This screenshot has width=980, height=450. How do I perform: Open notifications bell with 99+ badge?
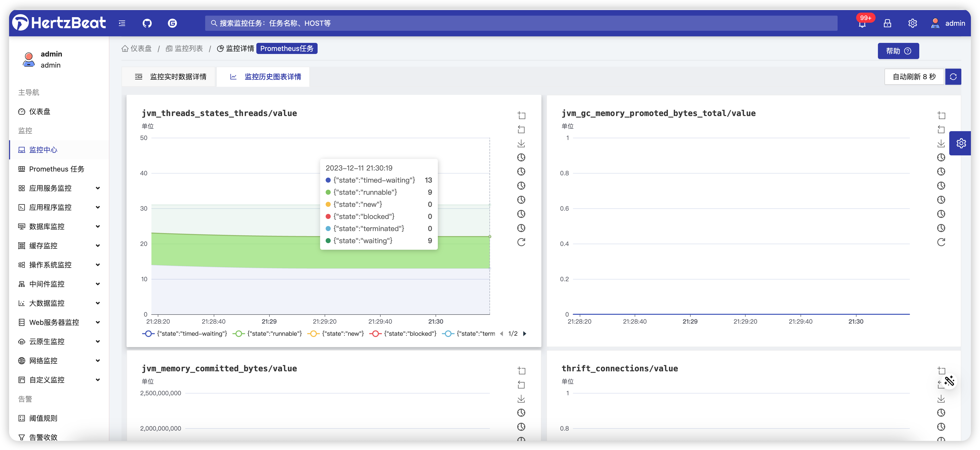862,24
